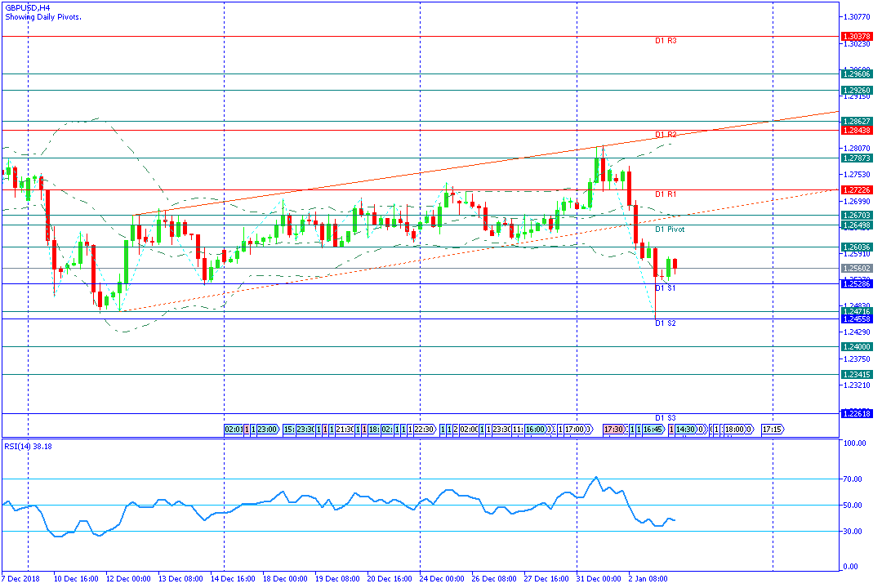Click the 1.24290 price axis value

(857, 332)
